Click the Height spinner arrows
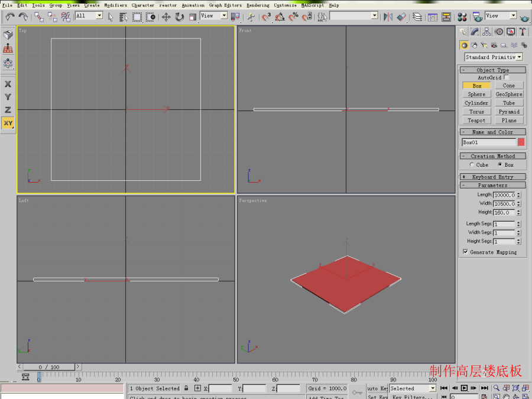Image resolution: width=532 pixels, height=399 pixels. [x=518, y=212]
